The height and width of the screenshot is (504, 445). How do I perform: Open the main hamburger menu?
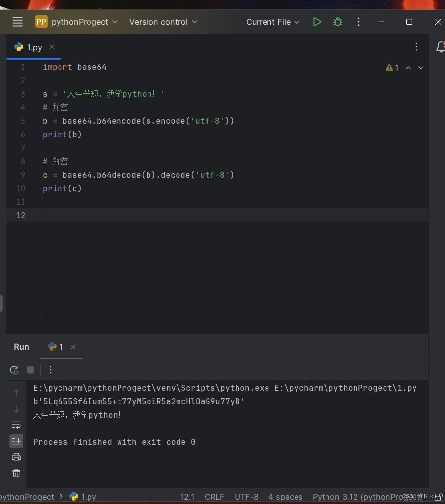tap(18, 22)
